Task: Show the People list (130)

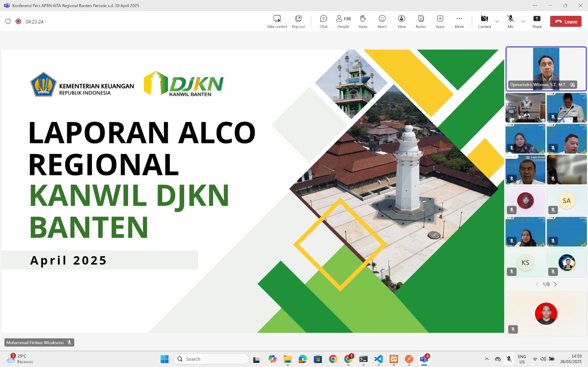Action: click(x=343, y=22)
